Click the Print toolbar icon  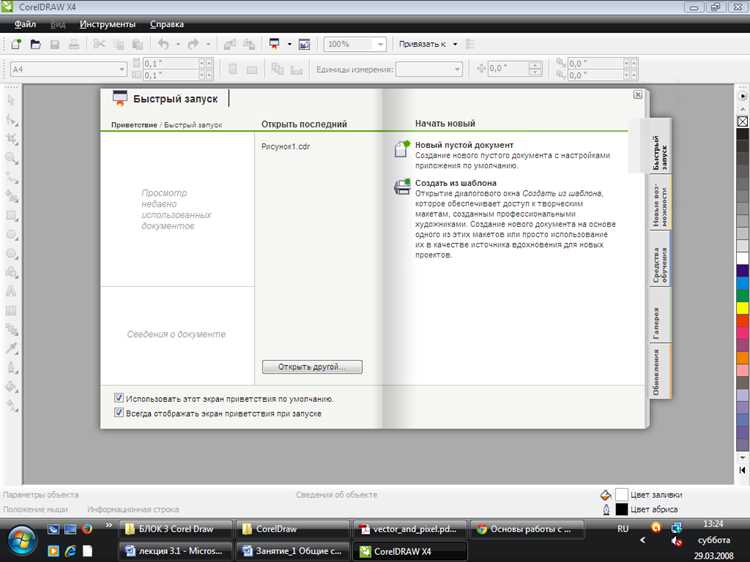[x=74, y=44]
